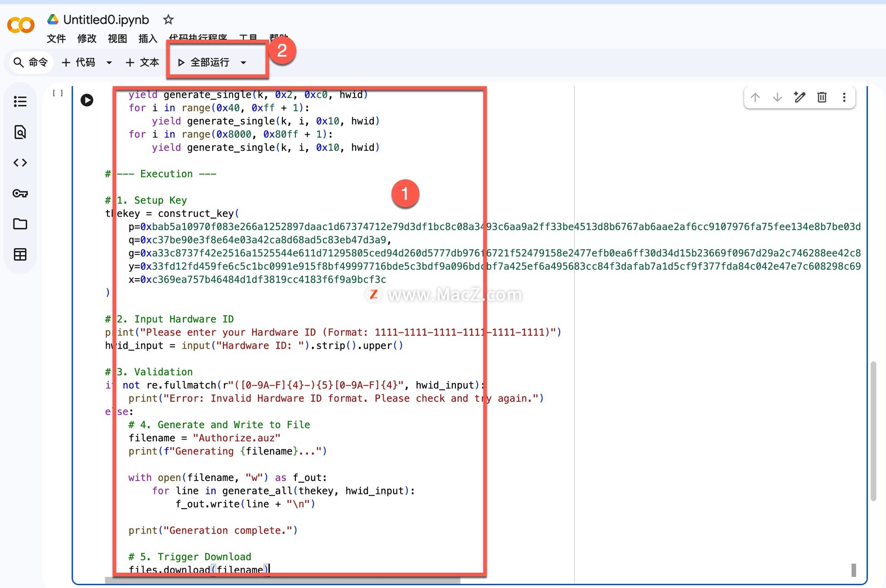Run the code cell with play icon
This screenshot has height=588, width=886.
click(x=87, y=100)
